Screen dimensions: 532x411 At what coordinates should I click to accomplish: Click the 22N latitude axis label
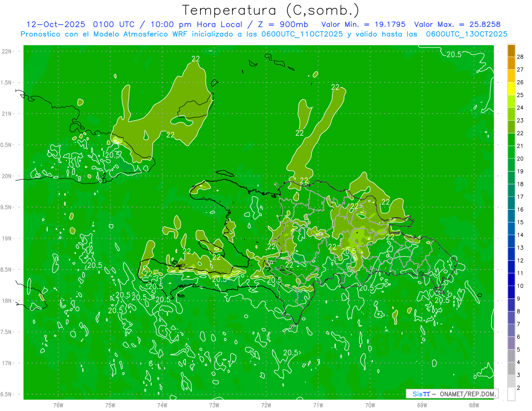point(6,51)
